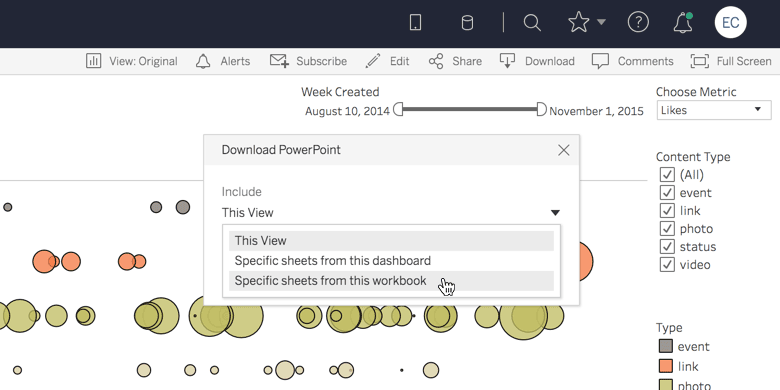
Task: View notifications bell icon
Action: coord(683,23)
